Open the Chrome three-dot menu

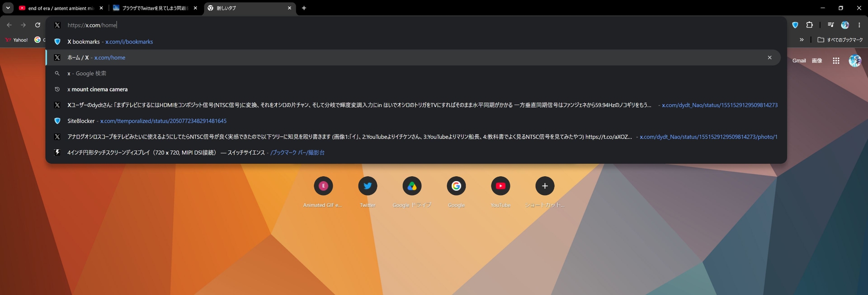(859, 25)
